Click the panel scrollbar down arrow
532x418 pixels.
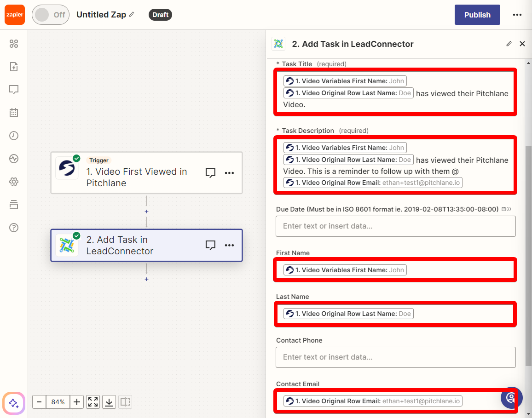pyautogui.click(x=528, y=414)
